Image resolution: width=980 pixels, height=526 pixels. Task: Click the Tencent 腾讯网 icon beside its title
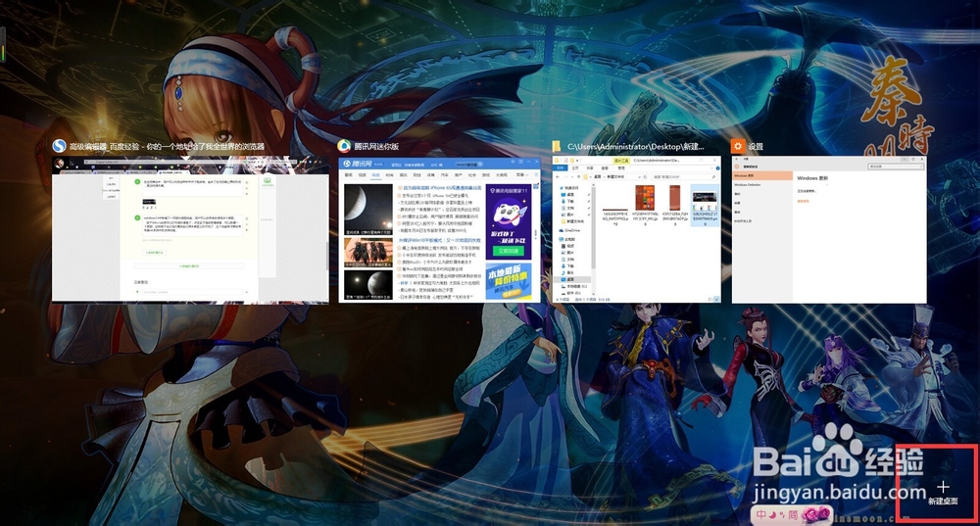point(344,146)
